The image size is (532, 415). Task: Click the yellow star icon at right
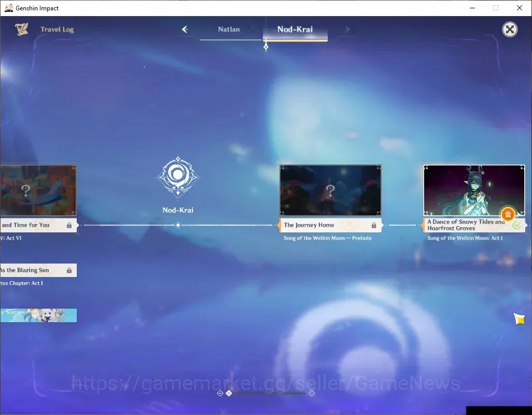click(519, 319)
